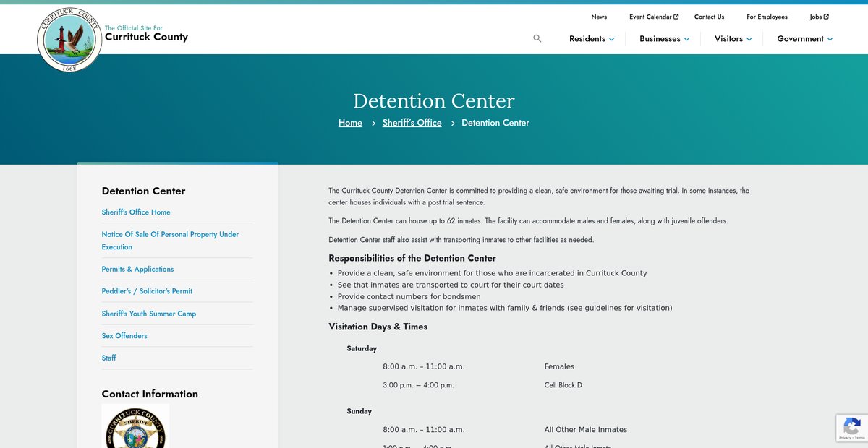The width and height of the screenshot is (868, 448).
Task: Click the Sheriff's Office badge image
Action: 136,428
